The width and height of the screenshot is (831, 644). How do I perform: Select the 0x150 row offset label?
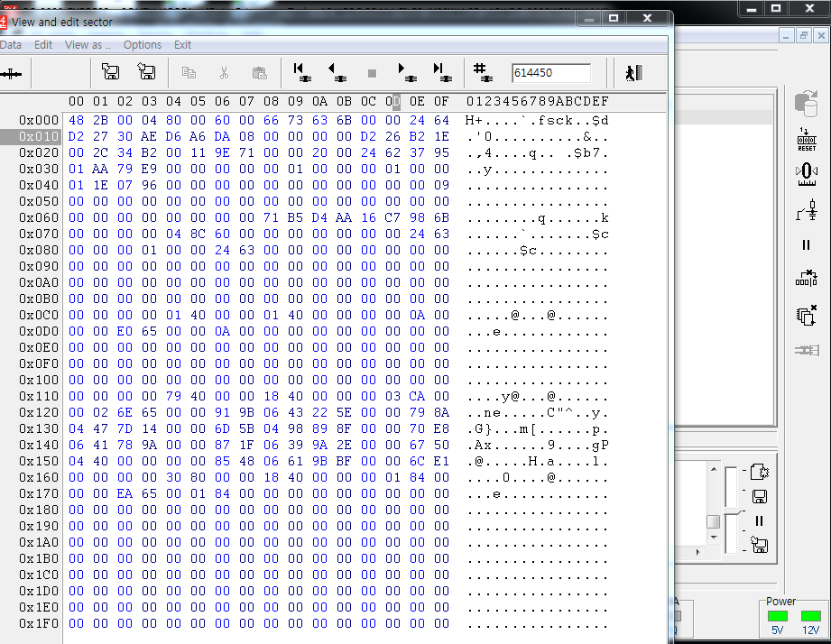point(38,461)
